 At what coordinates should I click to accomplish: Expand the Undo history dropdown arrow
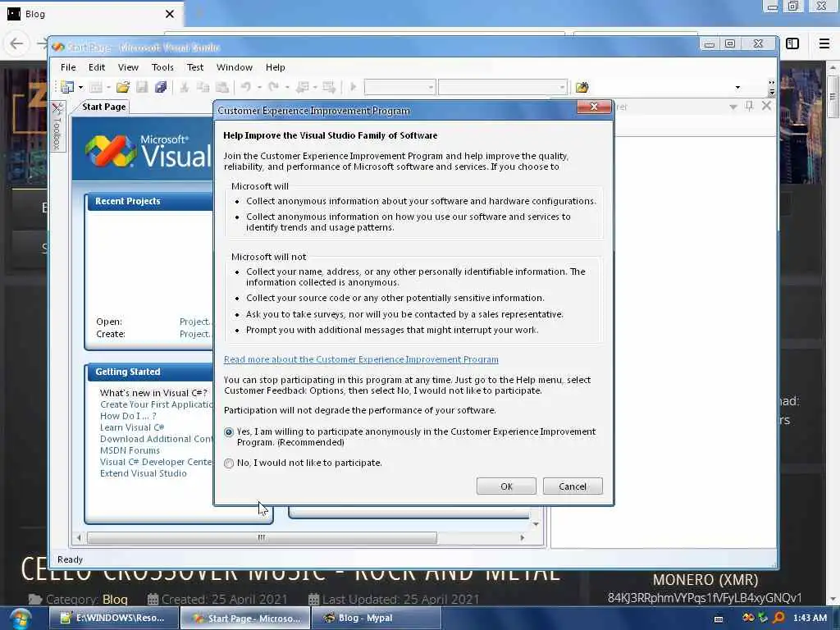click(x=259, y=87)
